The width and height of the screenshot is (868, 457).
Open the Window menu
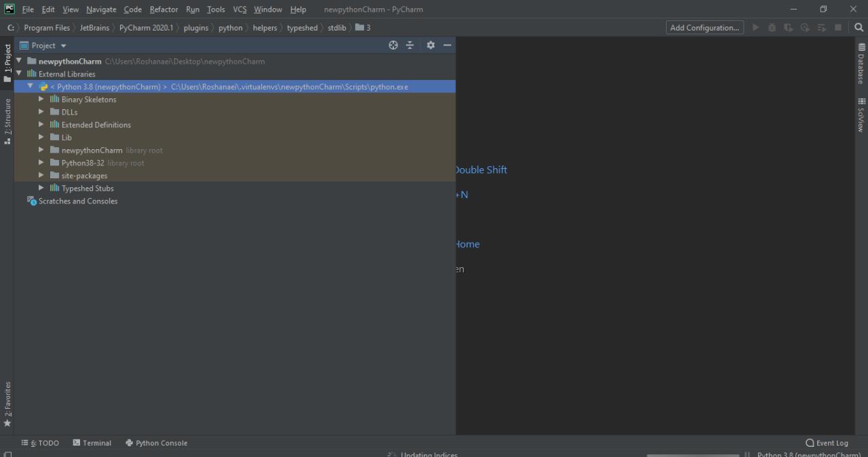(x=268, y=9)
